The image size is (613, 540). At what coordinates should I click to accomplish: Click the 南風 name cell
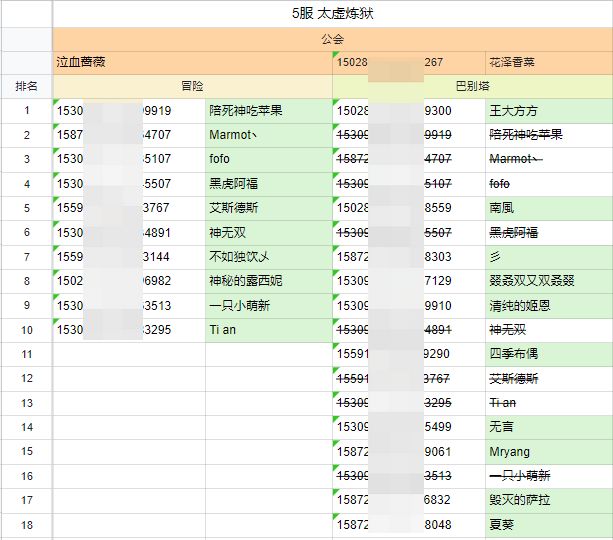pos(549,208)
